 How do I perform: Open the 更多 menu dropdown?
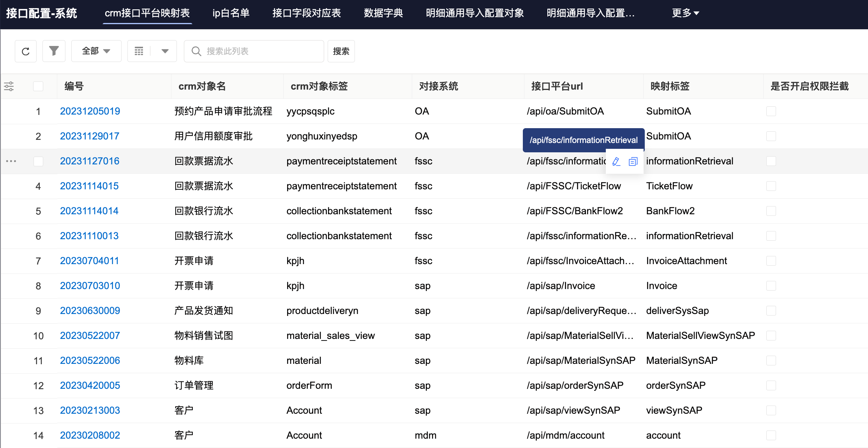tap(685, 13)
